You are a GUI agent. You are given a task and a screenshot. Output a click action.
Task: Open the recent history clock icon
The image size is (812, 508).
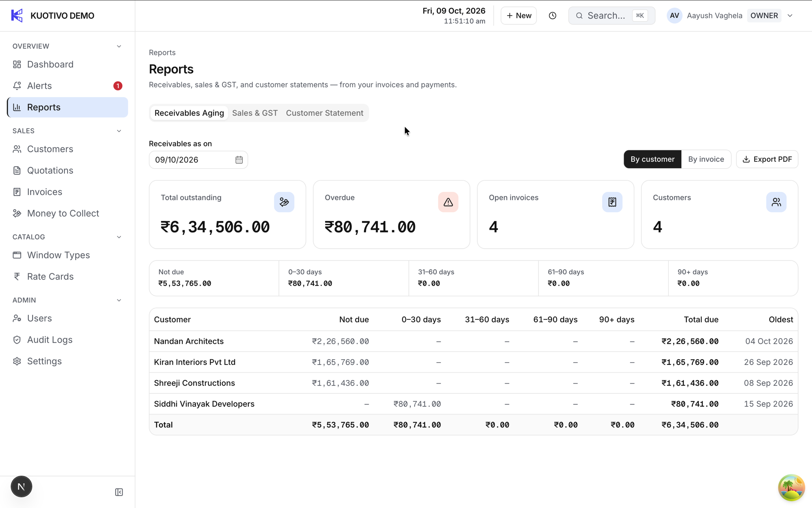pyautogui.click(x=553, y=15)
